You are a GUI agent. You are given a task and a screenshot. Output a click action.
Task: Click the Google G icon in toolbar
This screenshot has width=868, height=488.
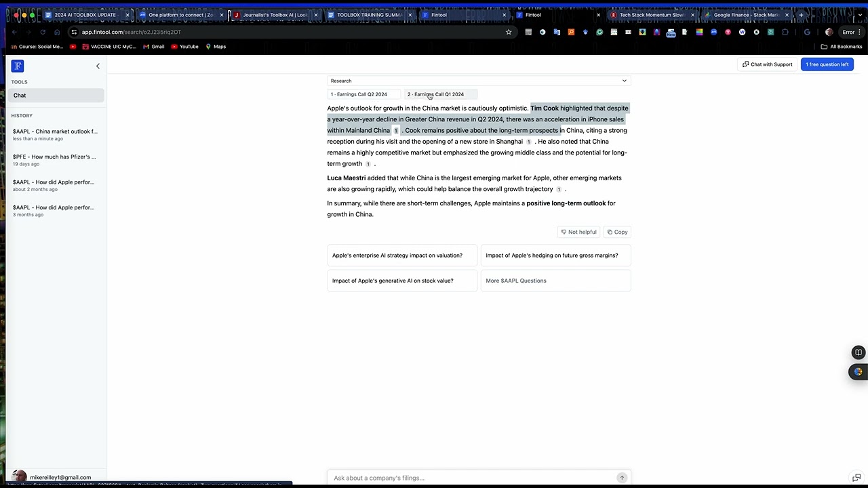(807, 32)
